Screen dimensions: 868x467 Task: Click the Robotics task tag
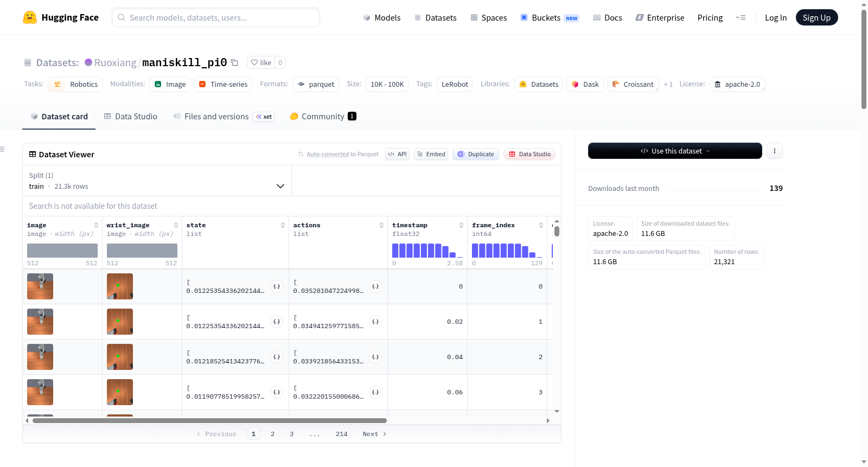point(75,84)
